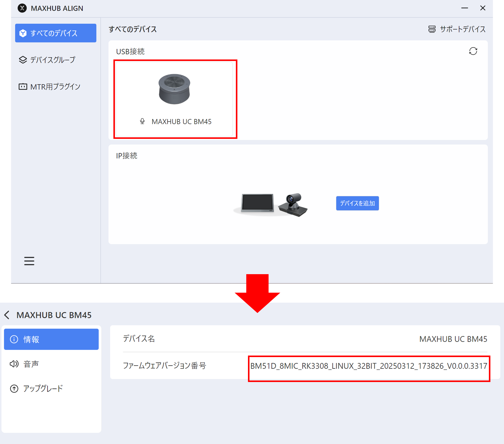Click the firmware version string BM51D_8MIC
This screenshot has height=444, width=504.
point(368,366)
